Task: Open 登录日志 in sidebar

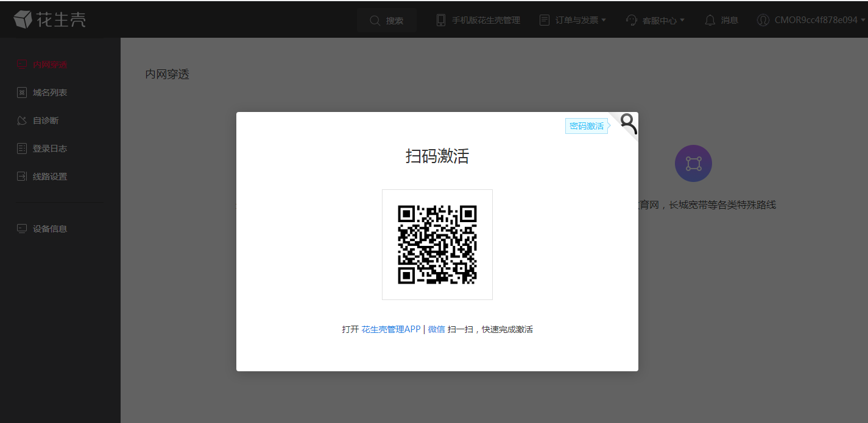Action: [50, 149]
